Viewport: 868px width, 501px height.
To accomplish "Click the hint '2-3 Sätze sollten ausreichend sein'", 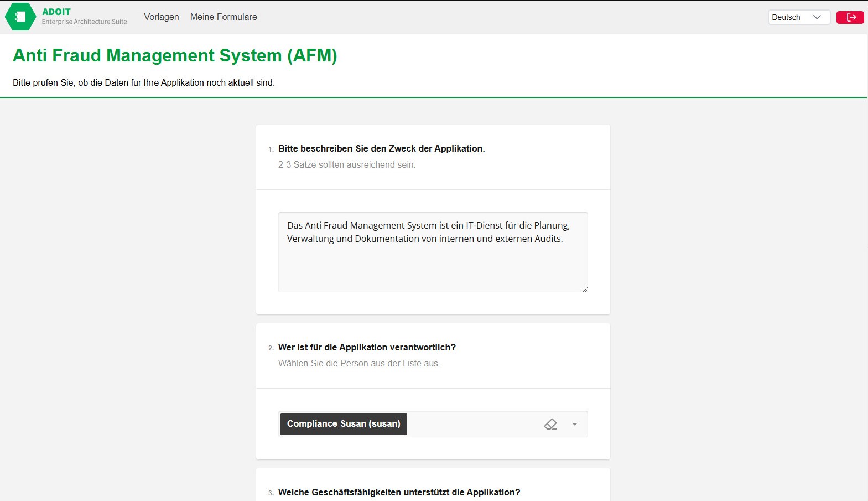I will 346,164.
